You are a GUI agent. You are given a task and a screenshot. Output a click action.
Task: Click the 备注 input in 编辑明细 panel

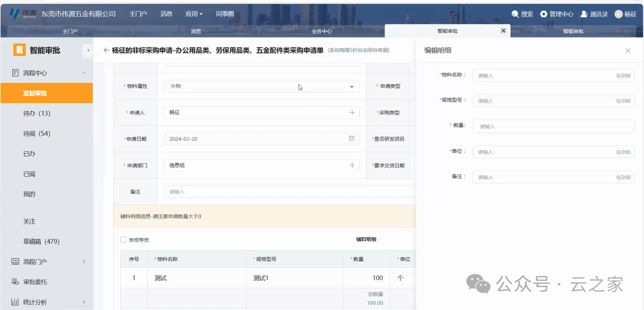click(x=554, y=177)
